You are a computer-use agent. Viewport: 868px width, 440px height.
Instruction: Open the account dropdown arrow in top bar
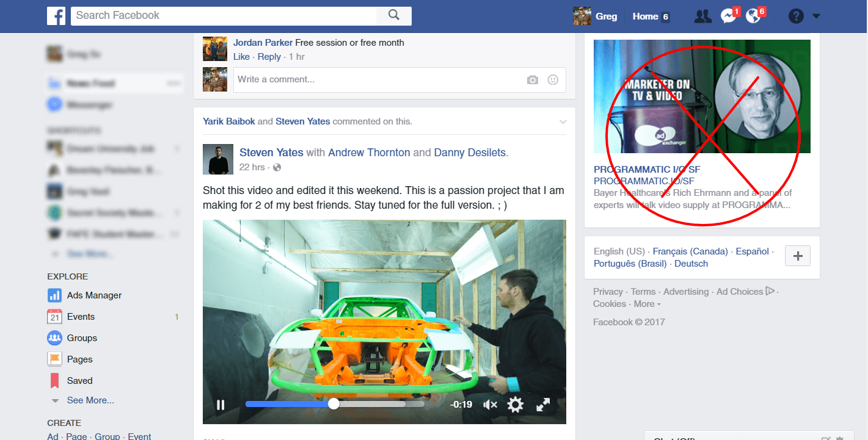[x=817, y=17]
